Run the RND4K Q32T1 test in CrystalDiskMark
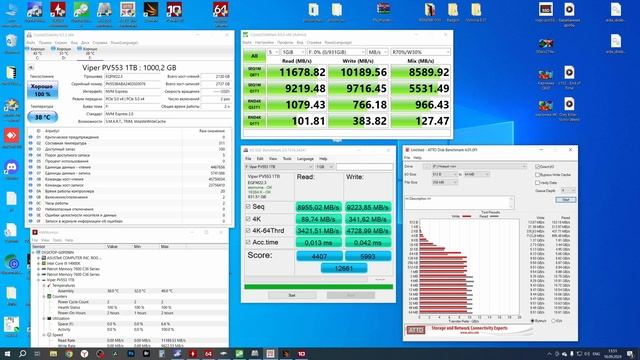640x360 pixels. click(x=254, y=104)
